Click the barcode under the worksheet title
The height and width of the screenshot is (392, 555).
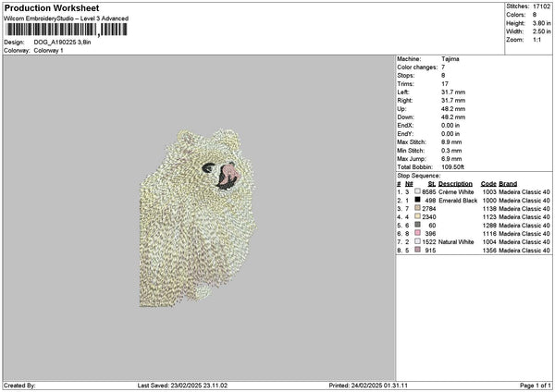(x=67, y=30)
